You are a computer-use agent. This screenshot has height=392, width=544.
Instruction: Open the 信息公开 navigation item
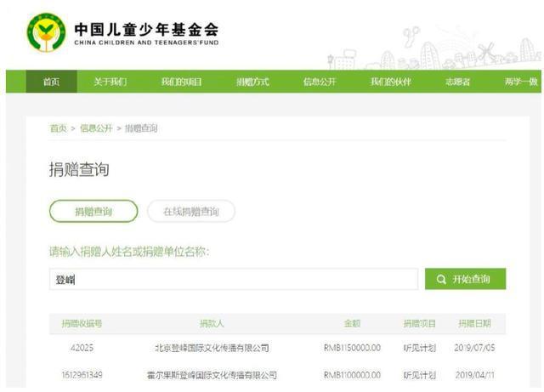(x=320, y=82)
